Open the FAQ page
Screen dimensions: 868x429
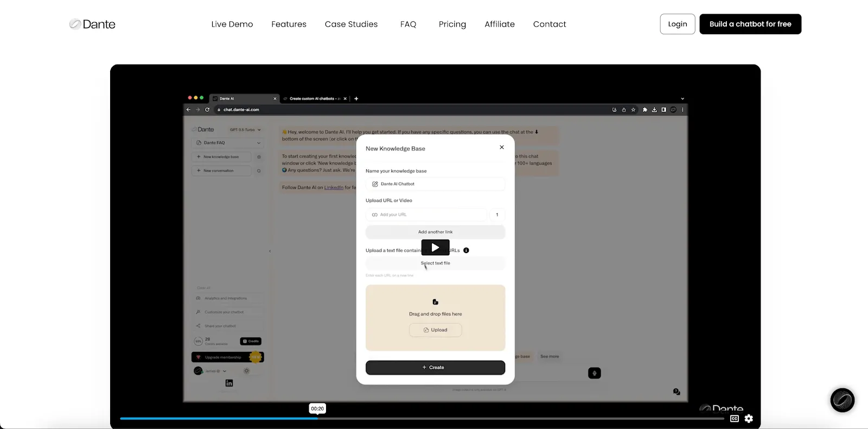tap(408, 24)
